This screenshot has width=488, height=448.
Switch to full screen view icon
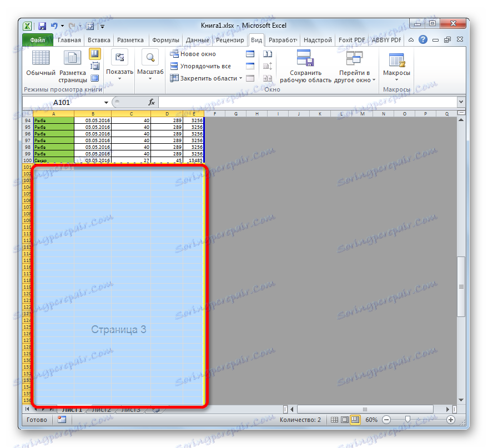tap(95, 78)
